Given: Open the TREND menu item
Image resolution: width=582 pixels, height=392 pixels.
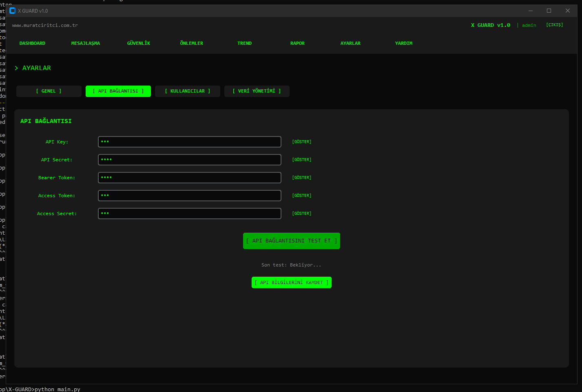Looking at the screenshot, I should click(x=244, y=43).
